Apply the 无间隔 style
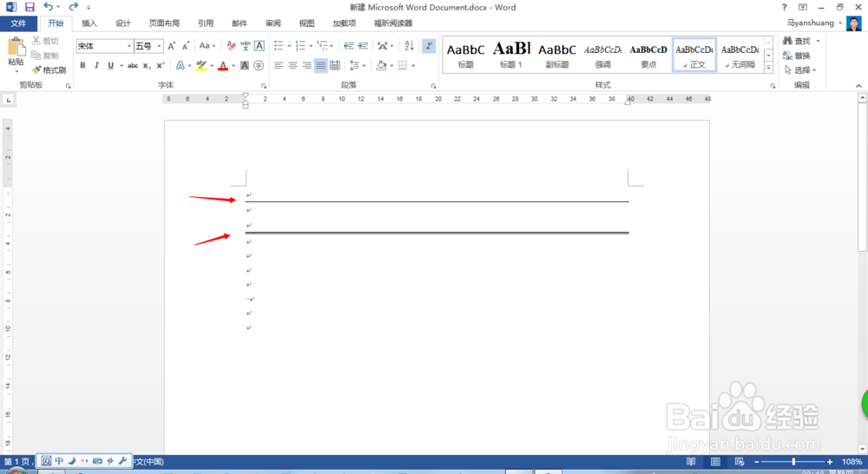Screen dimensions: 868x474 pyautogui.click(x=740, y=55)
